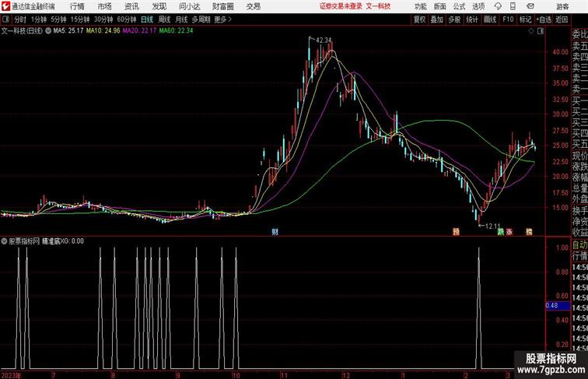Click the 财 event marker on chart
This screenshot has height=379, width=588.
pyautogui.click(x=275, y=232)
